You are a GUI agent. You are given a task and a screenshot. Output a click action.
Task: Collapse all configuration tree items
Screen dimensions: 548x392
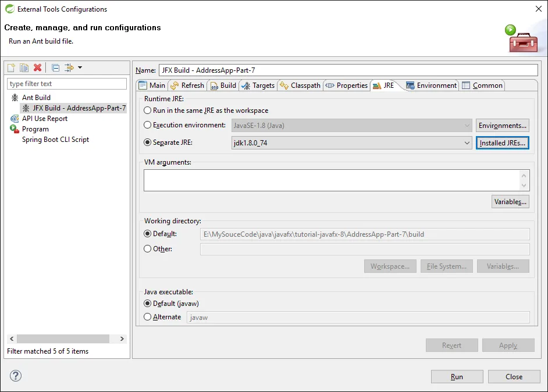click(55, 67)
